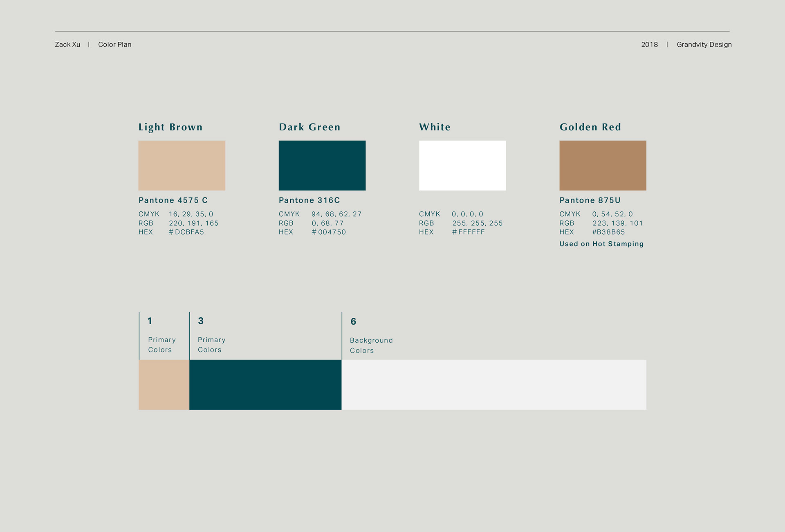This screenshot has width=785, height=532.
Task: Click the Zack Xu header text
Action: click(x=67, y=45)
